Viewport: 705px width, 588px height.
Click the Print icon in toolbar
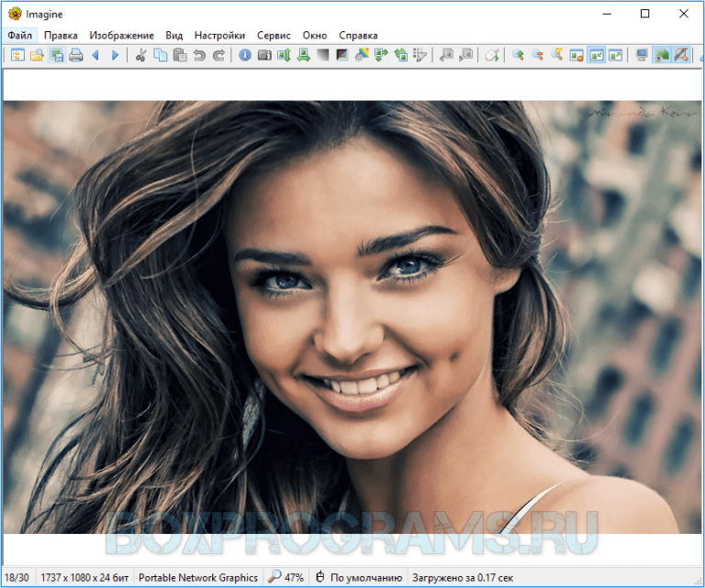(x=76, y=56)
